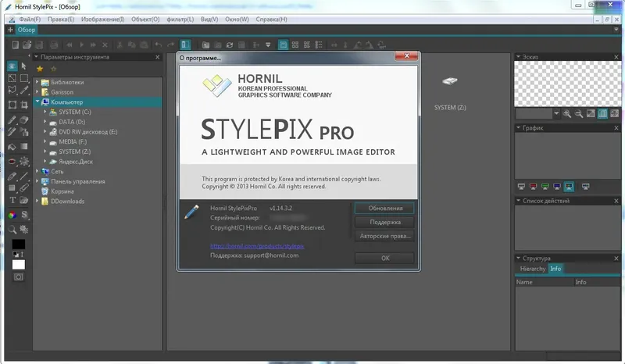Screen dimensions: 625x364
Task: Select the Text tool
Action: pyautogui.click(x=12, y=200)
